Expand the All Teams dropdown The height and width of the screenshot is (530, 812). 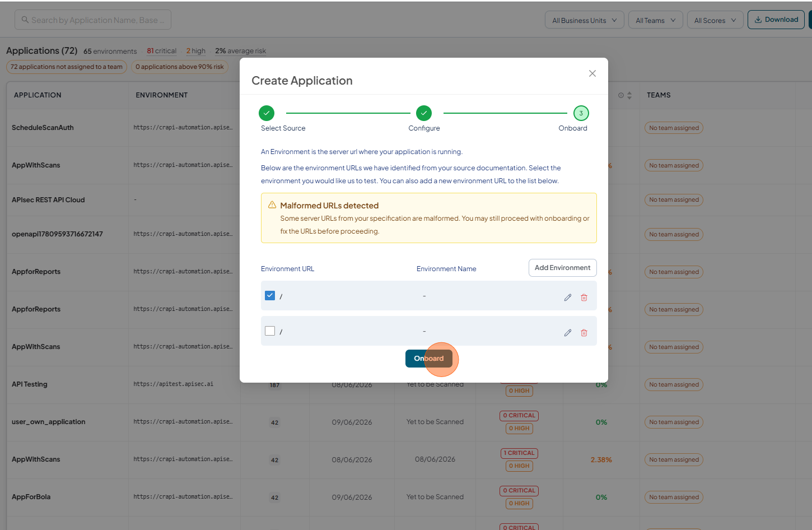656,20
